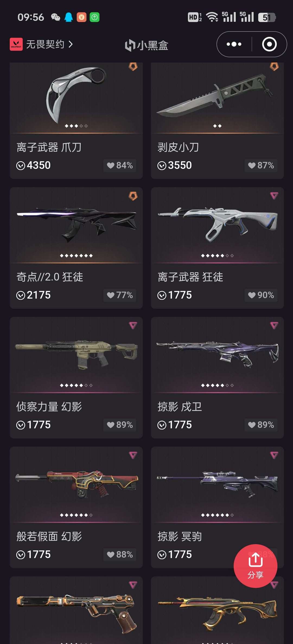Tap the 小黑盒 logo title
The width and height of the screenshot is (293, 644).
click(146, 45)
